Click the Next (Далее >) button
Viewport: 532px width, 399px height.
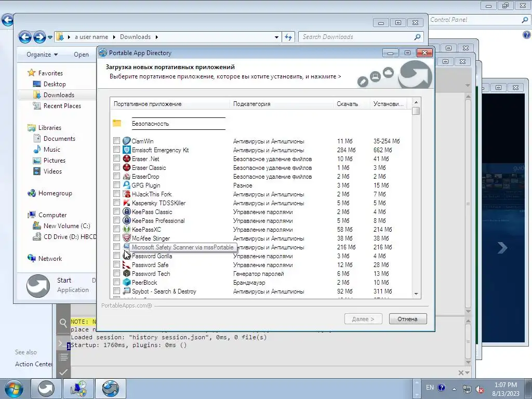(363, 319)
